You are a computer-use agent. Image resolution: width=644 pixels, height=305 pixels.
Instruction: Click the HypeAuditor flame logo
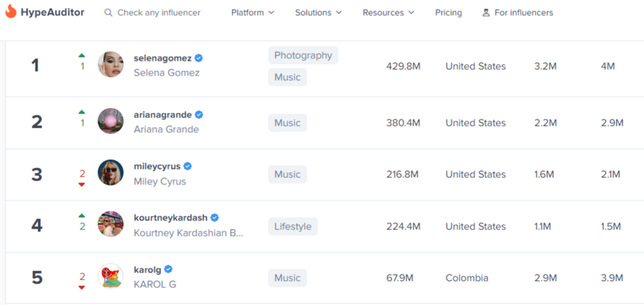click(11, 11)
